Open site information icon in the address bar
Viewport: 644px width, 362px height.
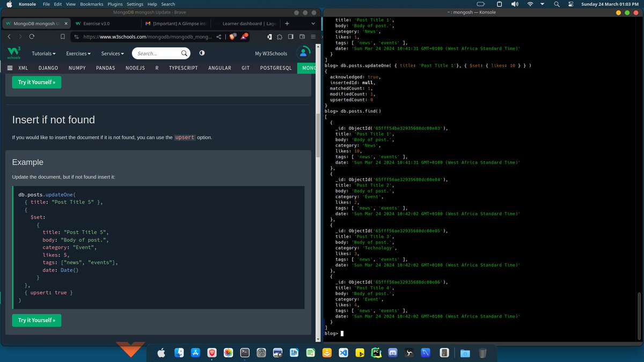click(x=76, y=36)
